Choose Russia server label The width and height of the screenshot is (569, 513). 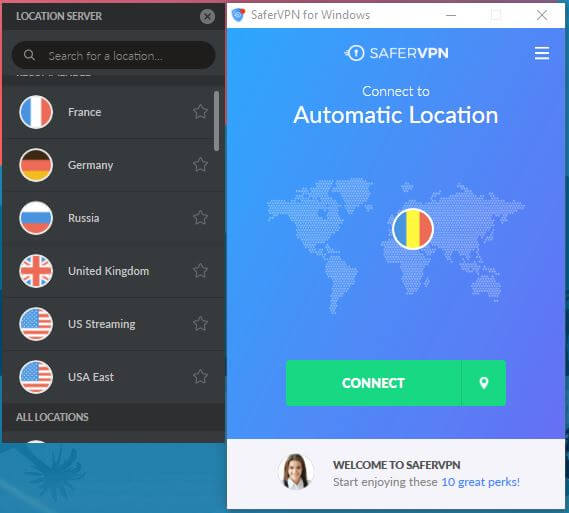point(83,218)
